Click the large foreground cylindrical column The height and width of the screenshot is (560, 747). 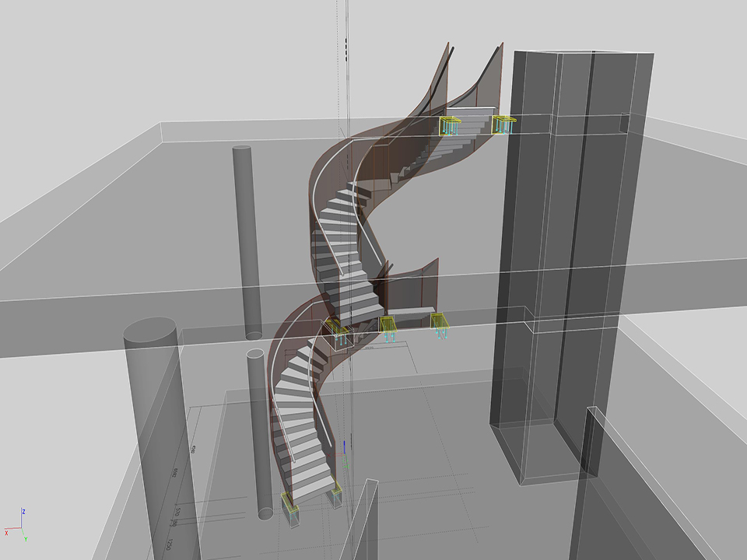tap(154, 436)
